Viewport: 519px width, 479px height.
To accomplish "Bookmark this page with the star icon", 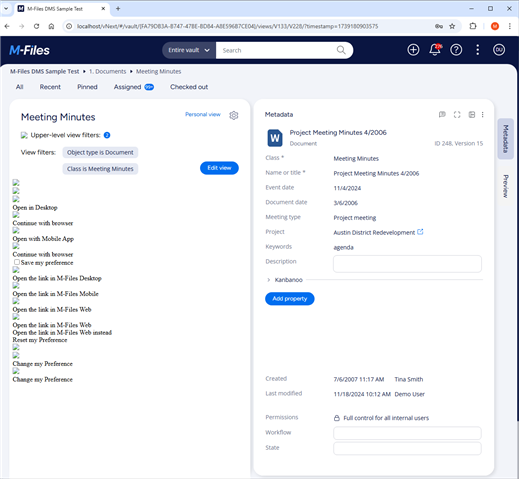I will 452,26.
